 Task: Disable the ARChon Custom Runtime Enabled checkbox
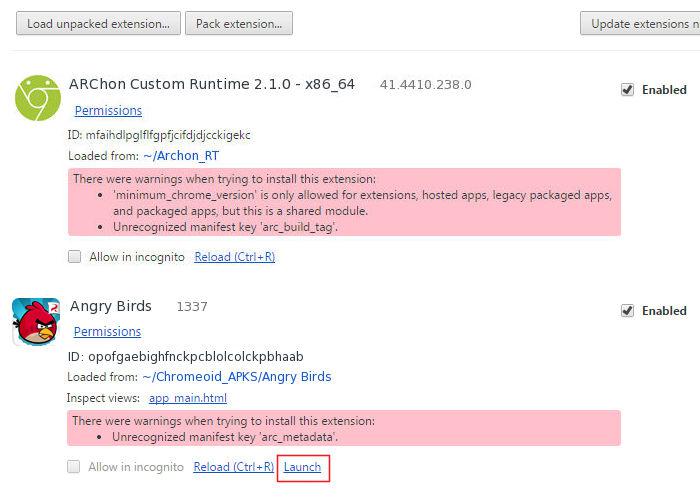point(627,90)
